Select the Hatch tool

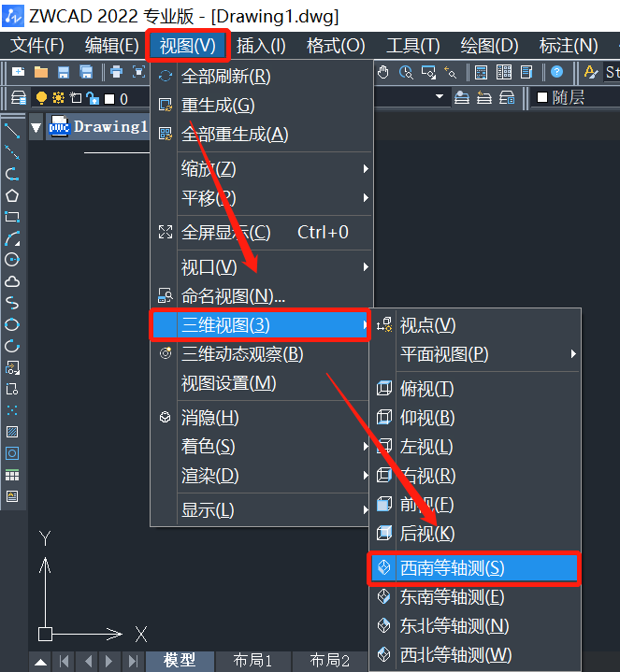(x=12, y=432)
